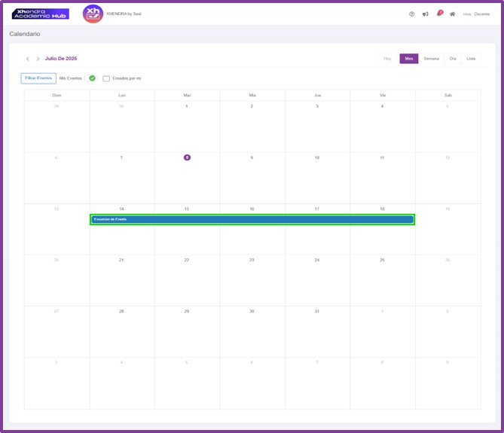Open the help question mark icon
Viewport: 504px width, 433px height.
click(x=411, y=14)
